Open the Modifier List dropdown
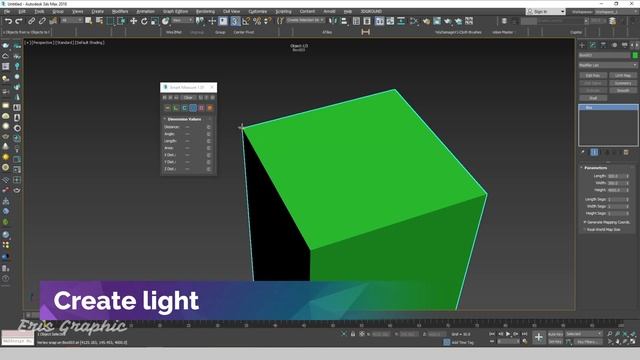The image size is (640, 360). [x=608, y=65]
